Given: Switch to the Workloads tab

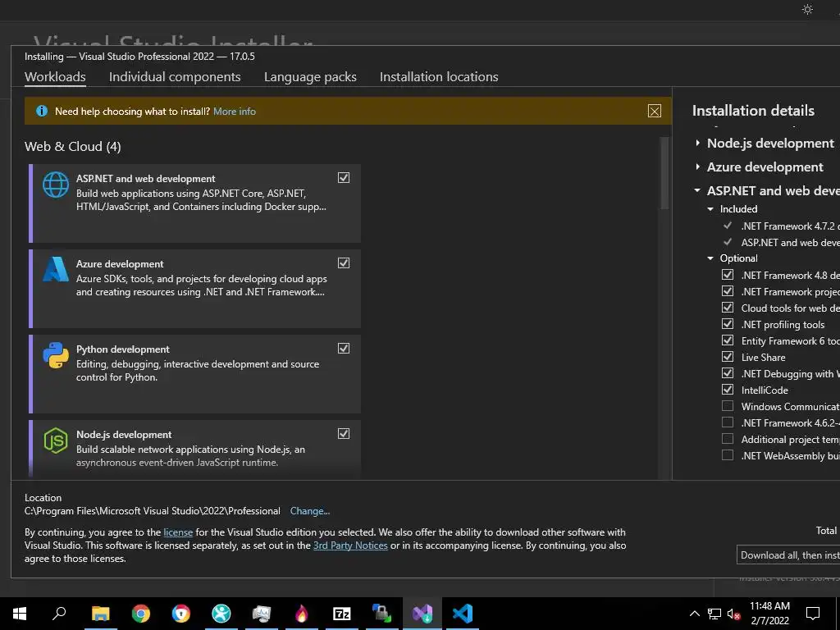Looking at the screenshot, I should (55, 76).
